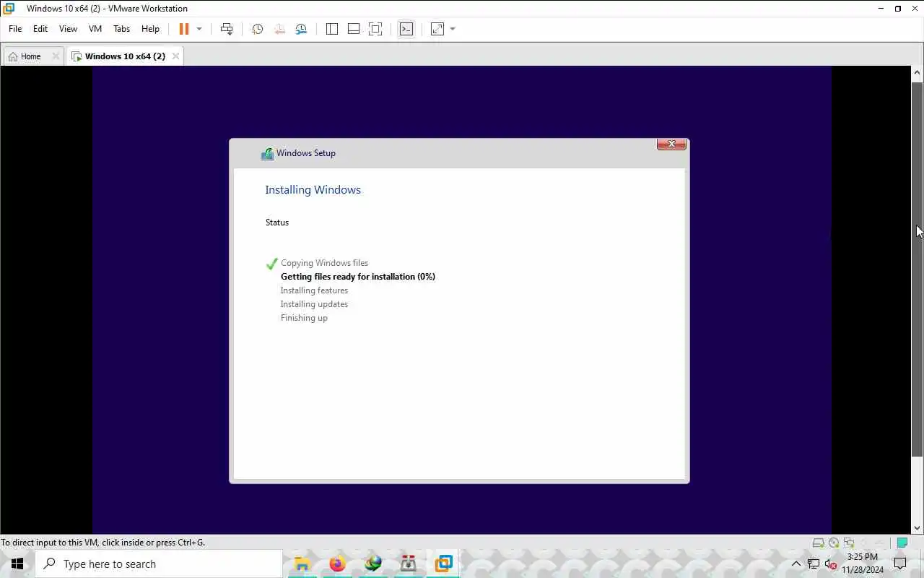Click the stretch guest display icon
The image size is (924, 578).
(437, 29)
